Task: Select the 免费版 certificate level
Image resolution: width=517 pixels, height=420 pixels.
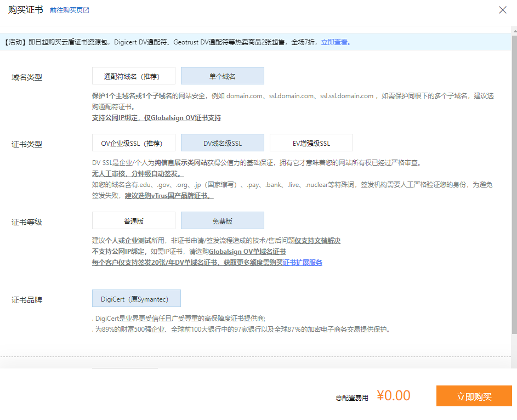Action: coord(223,220)
